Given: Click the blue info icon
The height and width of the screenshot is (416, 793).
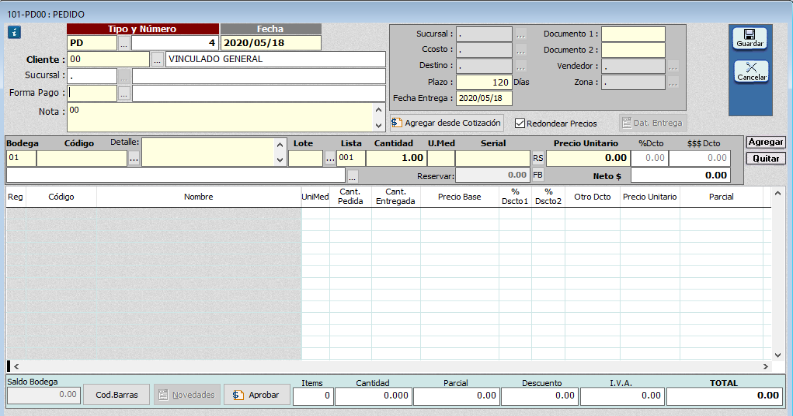Looking at the screenshot, I should coord(14,33).
